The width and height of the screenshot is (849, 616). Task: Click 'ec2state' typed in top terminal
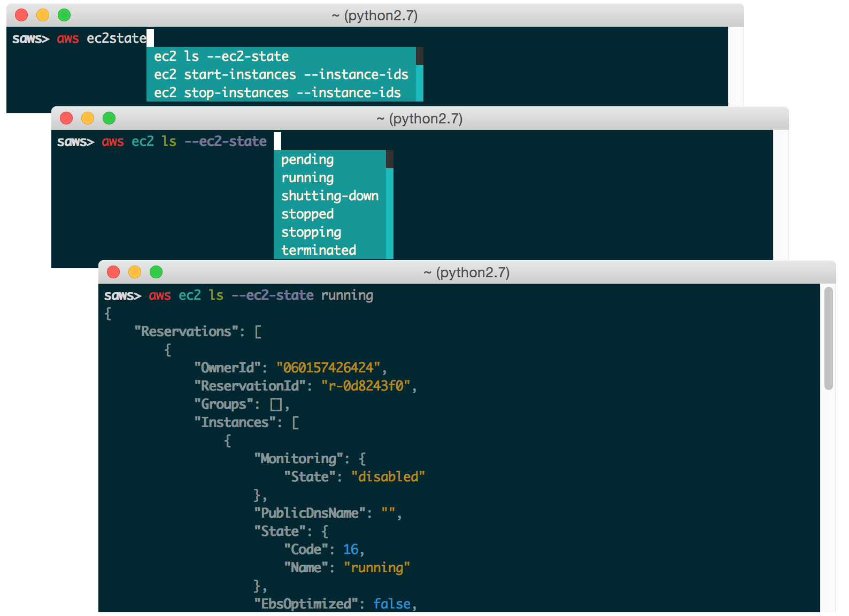[x=117, y=38]
